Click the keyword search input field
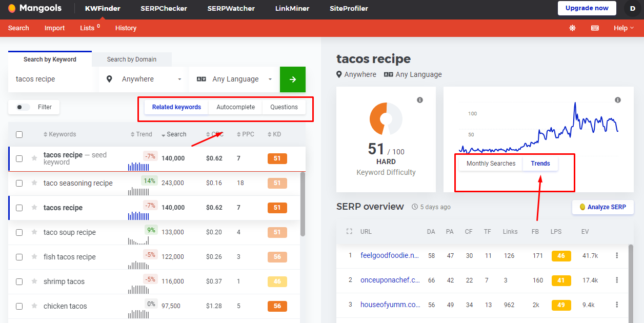This screenshot has width=644, height=323. (x=52, y=79)
